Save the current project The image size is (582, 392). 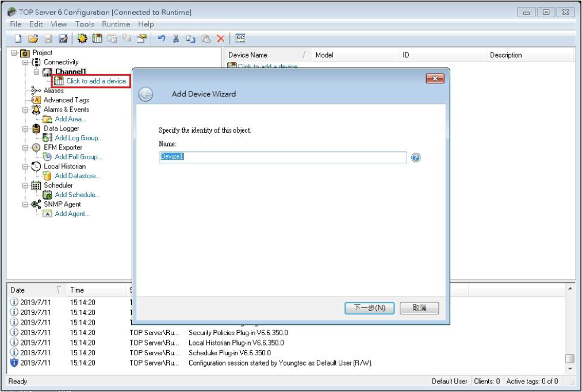(x=49, y=39)
